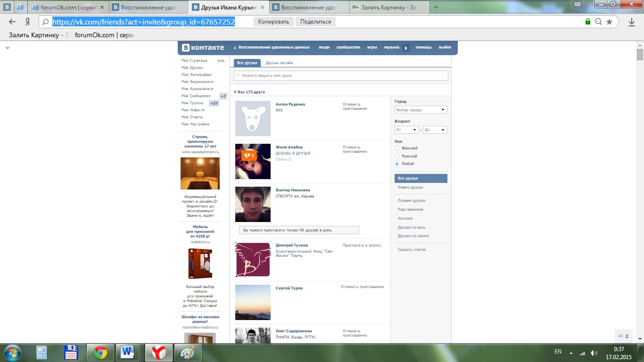Open the 'Выбор города' city dropdown

coord(421,110)
